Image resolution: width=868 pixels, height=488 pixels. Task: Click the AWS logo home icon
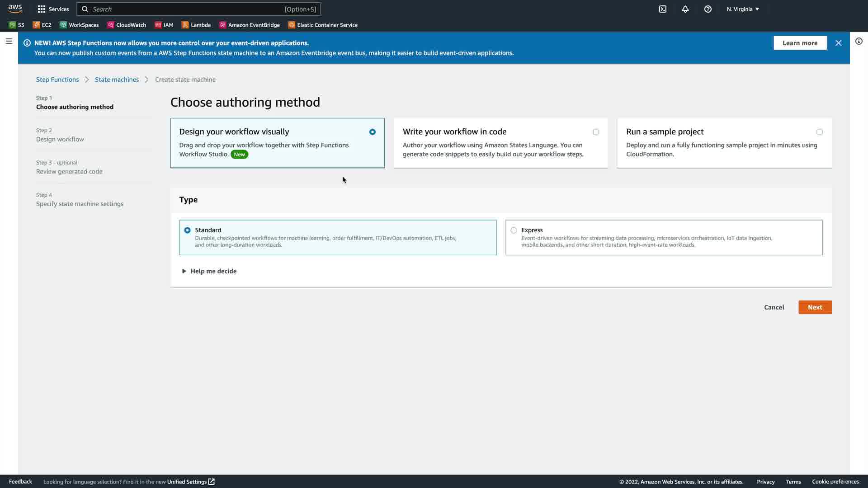click(15, 9)
